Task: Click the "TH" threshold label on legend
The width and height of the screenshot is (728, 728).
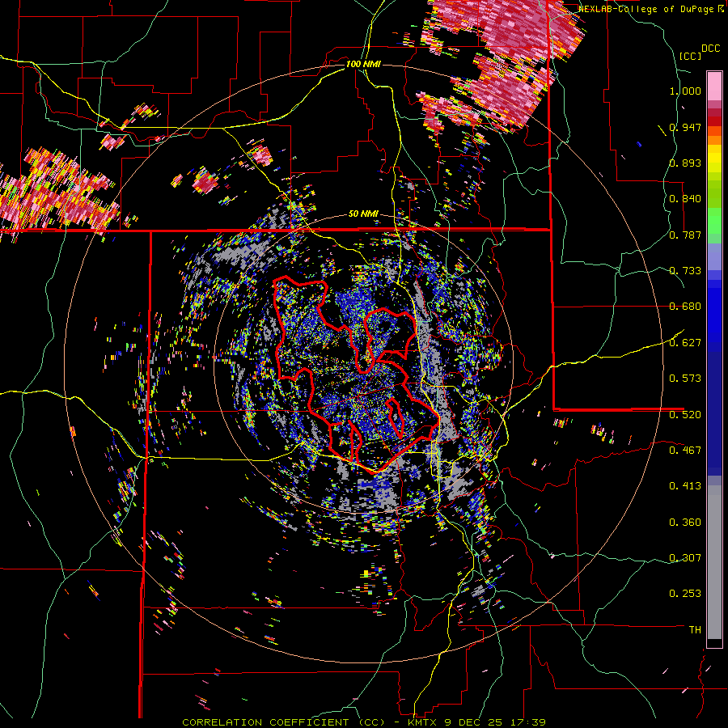Action: pyautogui.click(x=695, y=629)
